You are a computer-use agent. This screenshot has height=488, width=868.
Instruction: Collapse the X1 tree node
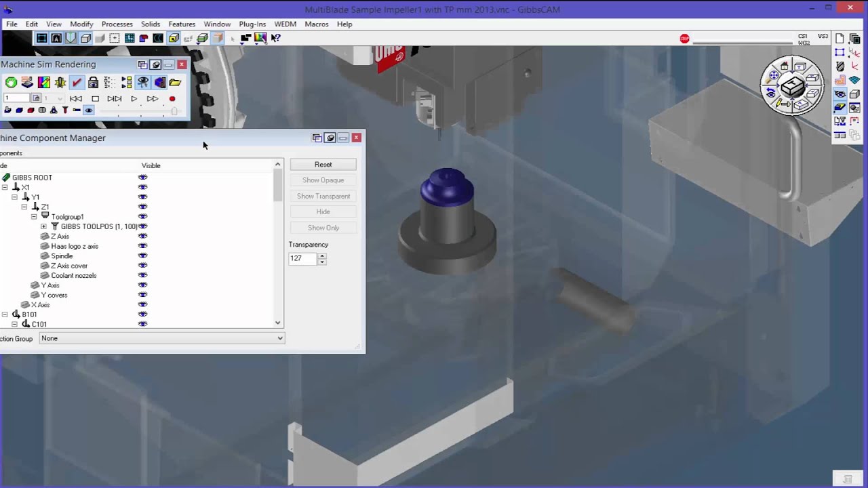(5, 187)
